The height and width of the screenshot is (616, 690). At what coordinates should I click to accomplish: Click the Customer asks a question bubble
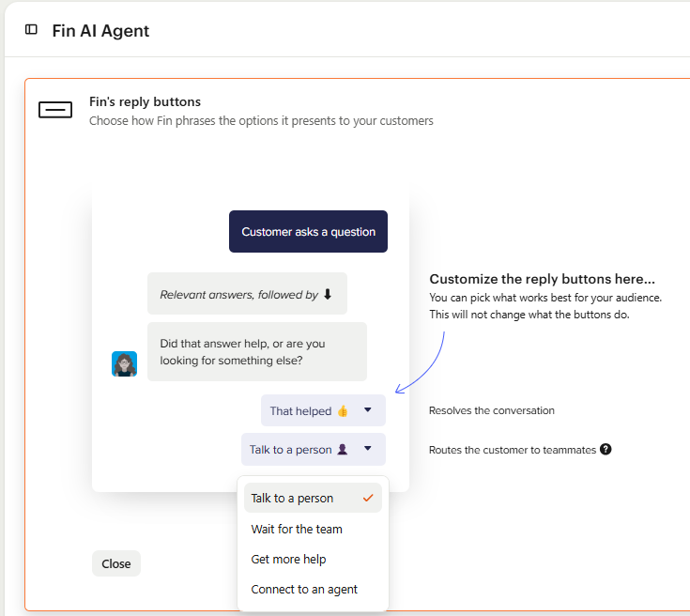tap(308, 232)
